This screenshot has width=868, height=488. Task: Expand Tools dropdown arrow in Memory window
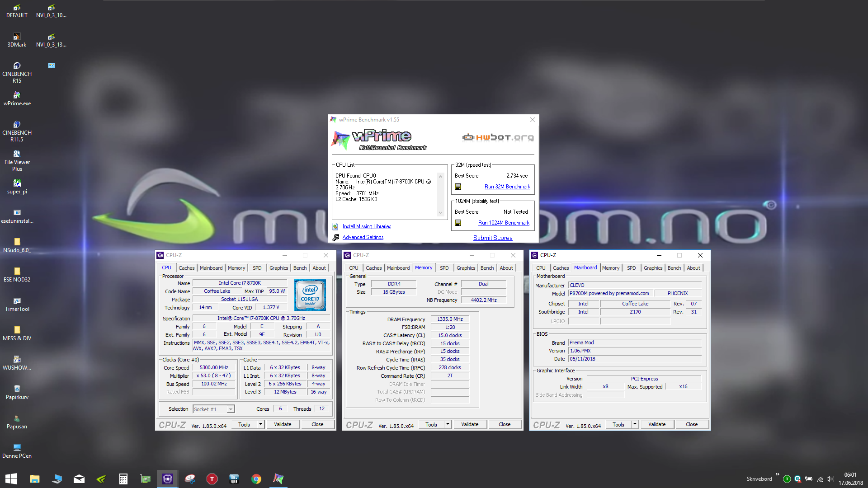pyautogui.click(x=448, y=424)
